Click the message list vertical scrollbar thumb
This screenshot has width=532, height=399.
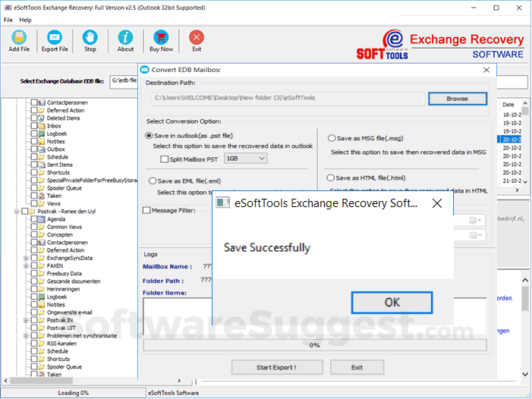(x=525, y=111)
